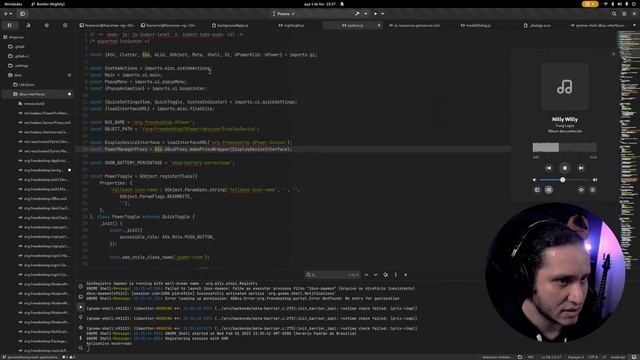Click the build hammer icon
640x360 pixels.
pyautogui.click(x=357, y=14)
